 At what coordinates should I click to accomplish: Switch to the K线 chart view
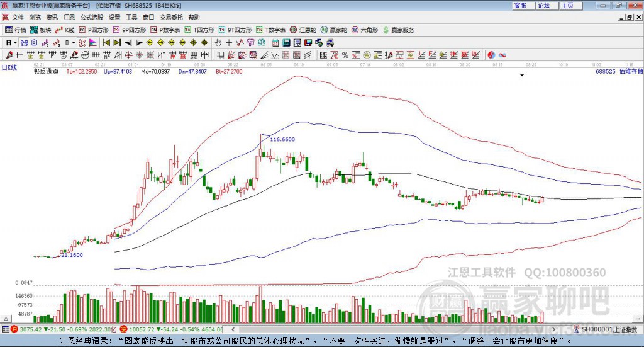pyautogui.click(x=65, y=30)
